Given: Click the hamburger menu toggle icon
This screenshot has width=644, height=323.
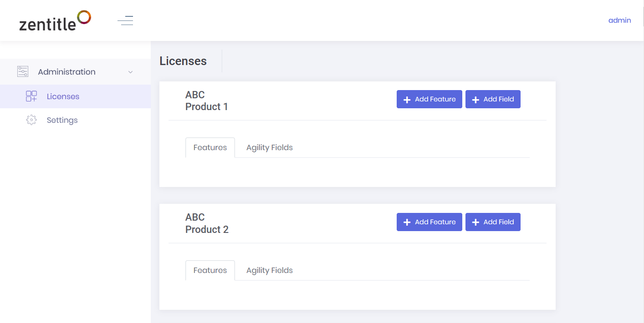Looking at the screenshot, I should [125, 20].
